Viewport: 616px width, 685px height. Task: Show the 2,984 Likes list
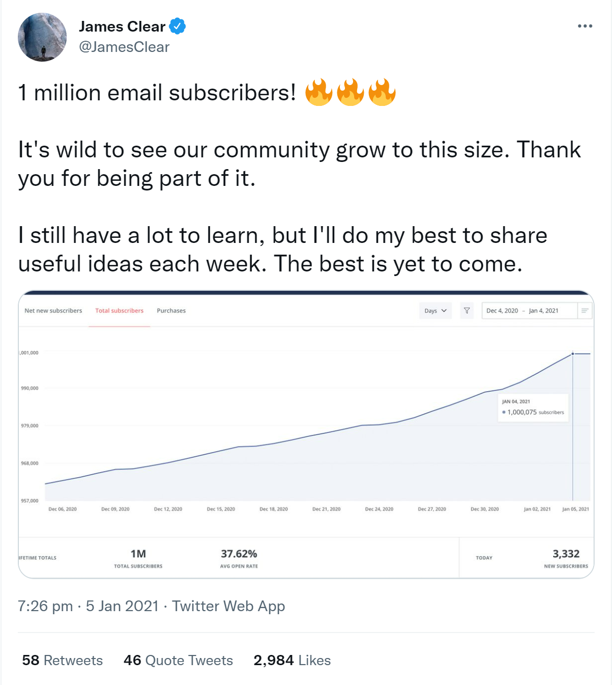[x=292, y=660]
